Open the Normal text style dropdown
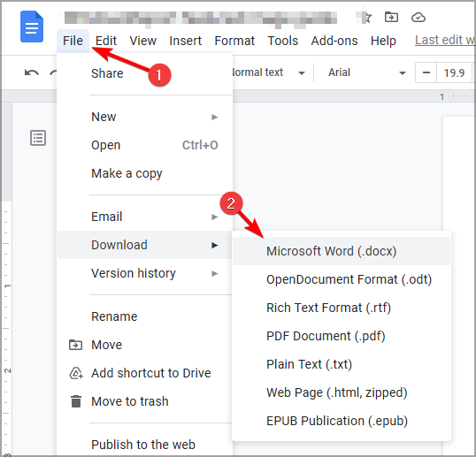 pos(269,72)
